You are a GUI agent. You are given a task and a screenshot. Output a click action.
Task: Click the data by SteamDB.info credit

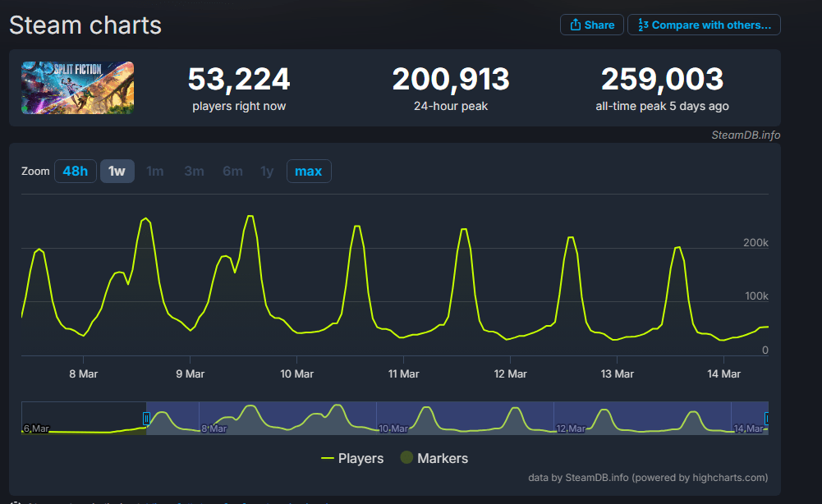point(648,478)
